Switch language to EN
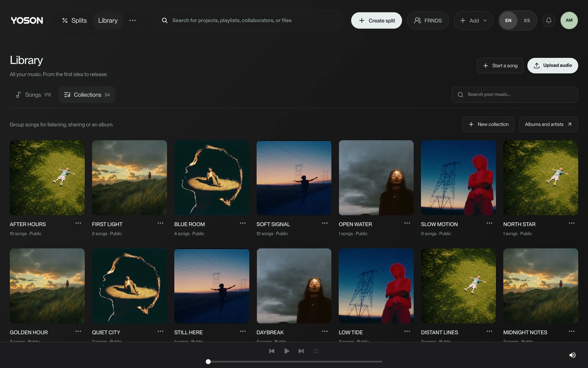This screenshot has height=368, width=588. click(x=508, y=21)
